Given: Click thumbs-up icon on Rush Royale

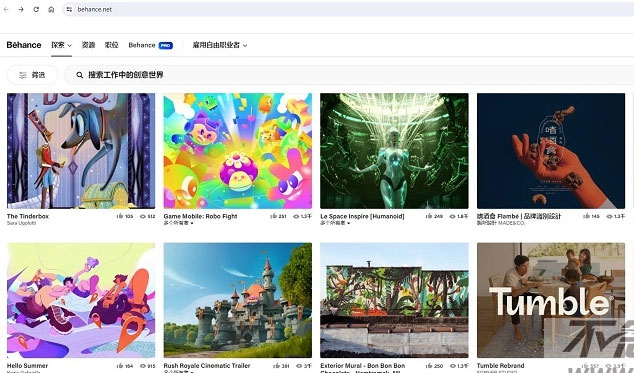Looking at the screenshot, I should coord(276,366).
